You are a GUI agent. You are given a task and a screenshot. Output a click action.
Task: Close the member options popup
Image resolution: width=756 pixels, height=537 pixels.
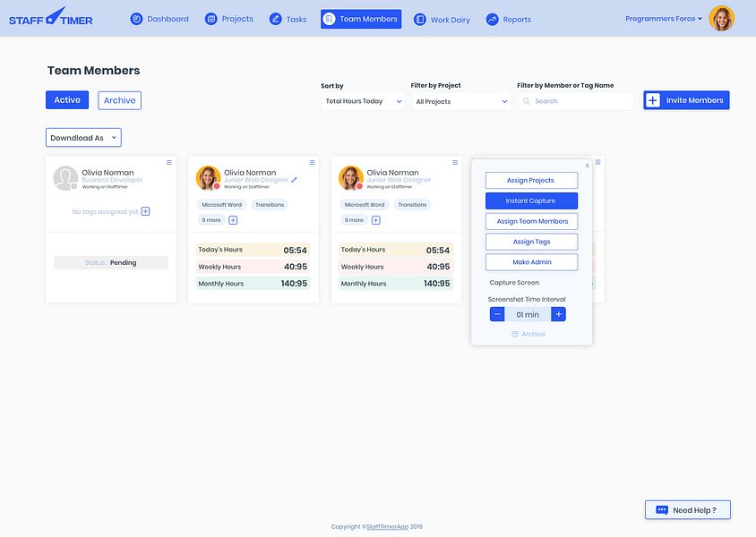587,166
